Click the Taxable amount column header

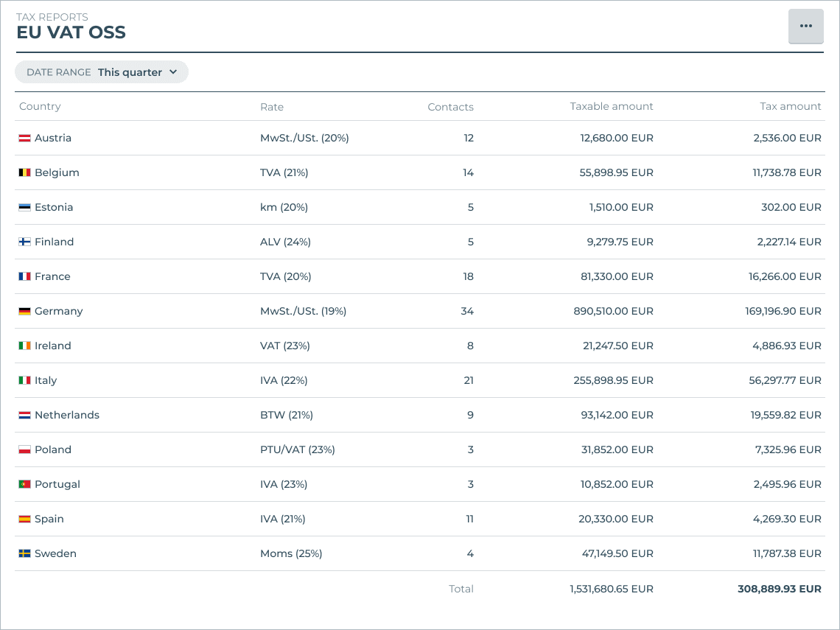612,107
